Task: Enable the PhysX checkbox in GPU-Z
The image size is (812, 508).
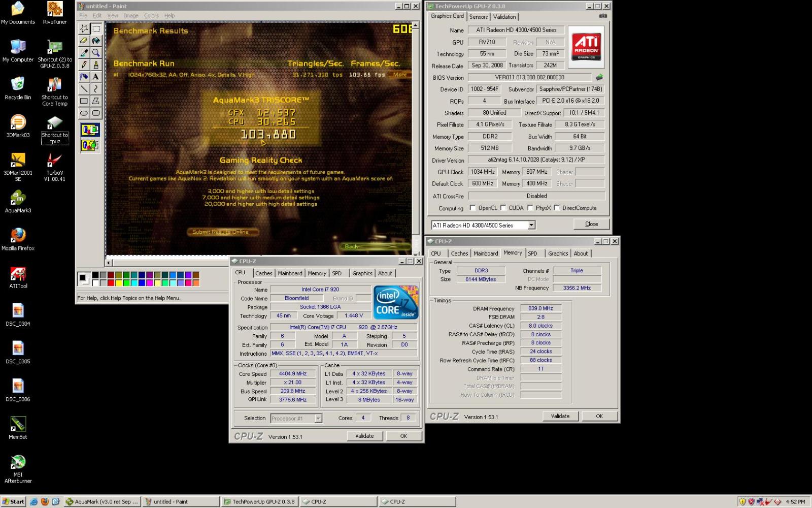Action: 530,208
